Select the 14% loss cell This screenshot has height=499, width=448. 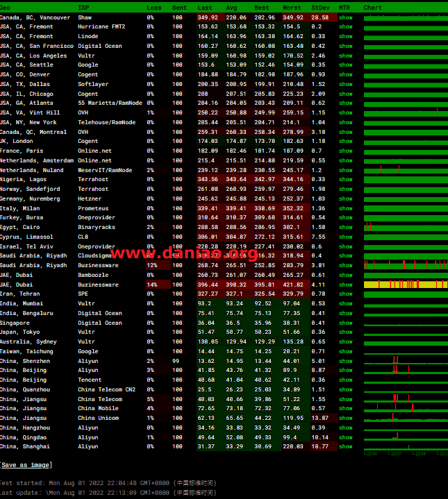[x=158, y=285]
